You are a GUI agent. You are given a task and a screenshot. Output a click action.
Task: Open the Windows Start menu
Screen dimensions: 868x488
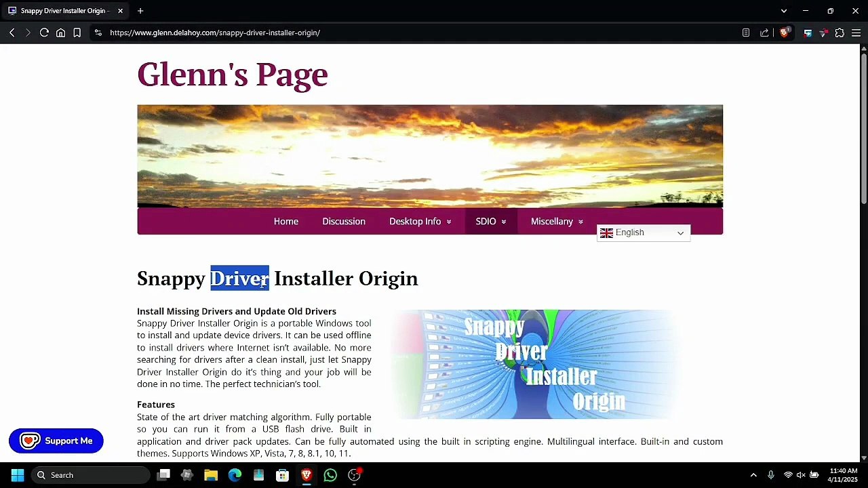pos(18,475)
